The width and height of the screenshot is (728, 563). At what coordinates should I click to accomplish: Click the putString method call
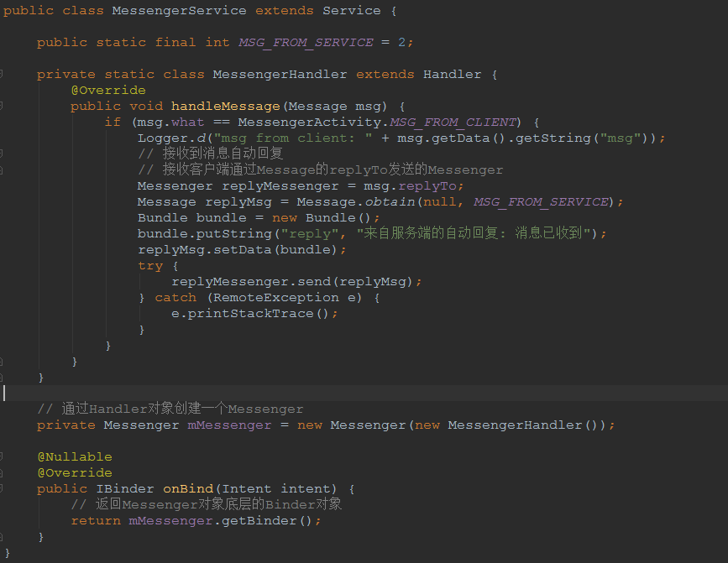(x=234, y=234)
